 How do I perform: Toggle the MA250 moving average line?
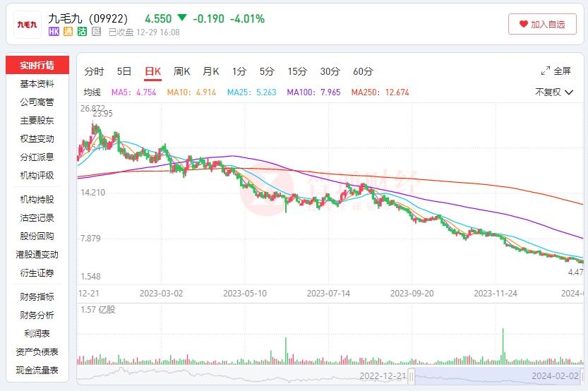point(380,92)
